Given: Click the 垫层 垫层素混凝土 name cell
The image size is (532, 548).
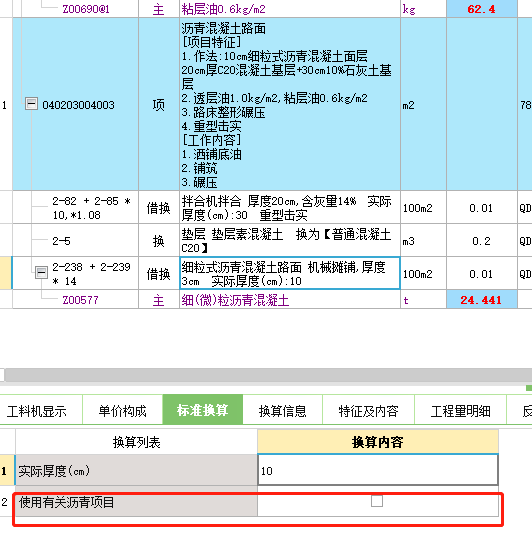Looking at the screenshot, I should [290, 240].
